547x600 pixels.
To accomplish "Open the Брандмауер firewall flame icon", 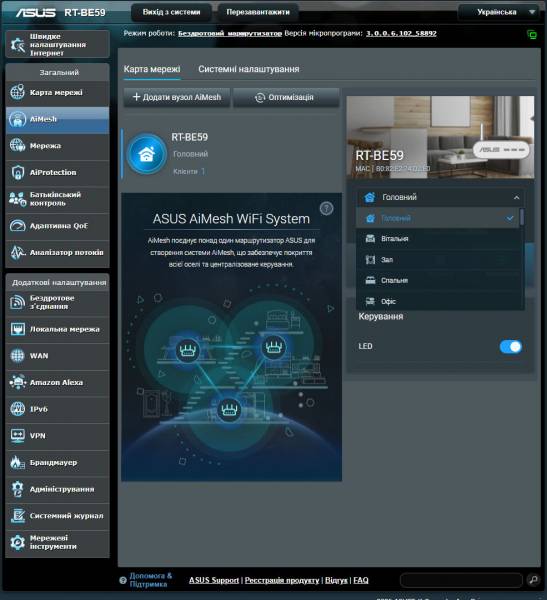I will point(18,462).
